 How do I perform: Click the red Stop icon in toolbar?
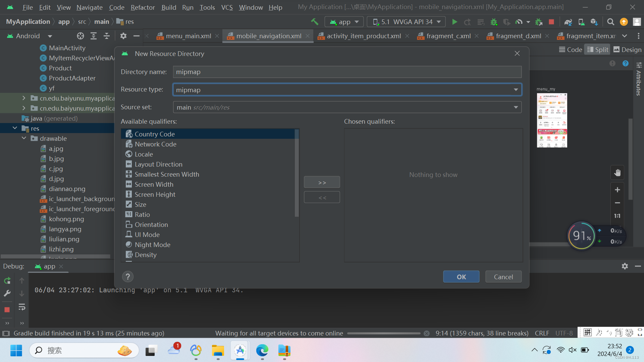click(x=551, y=22)
